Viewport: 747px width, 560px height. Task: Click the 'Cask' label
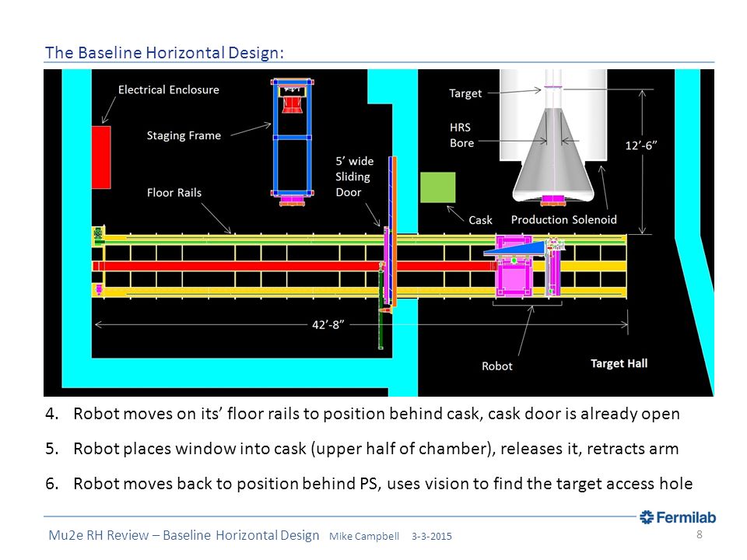[480, 220]
